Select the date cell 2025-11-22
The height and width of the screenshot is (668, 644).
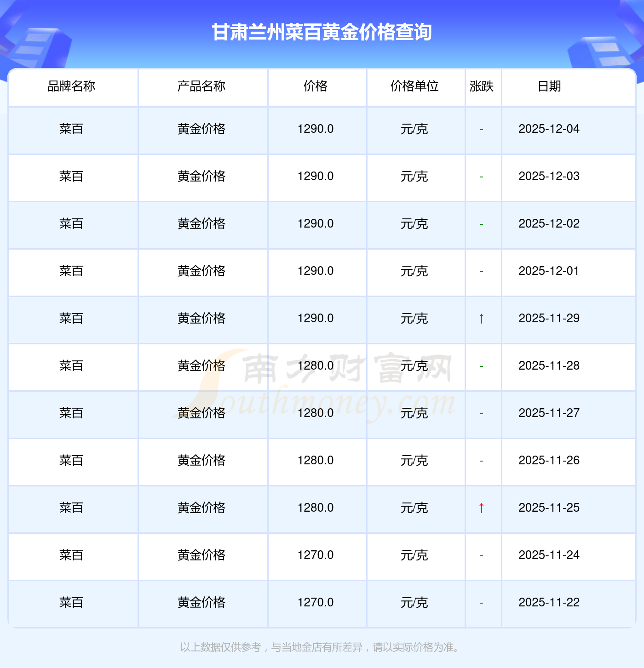(x=549, y=603)
